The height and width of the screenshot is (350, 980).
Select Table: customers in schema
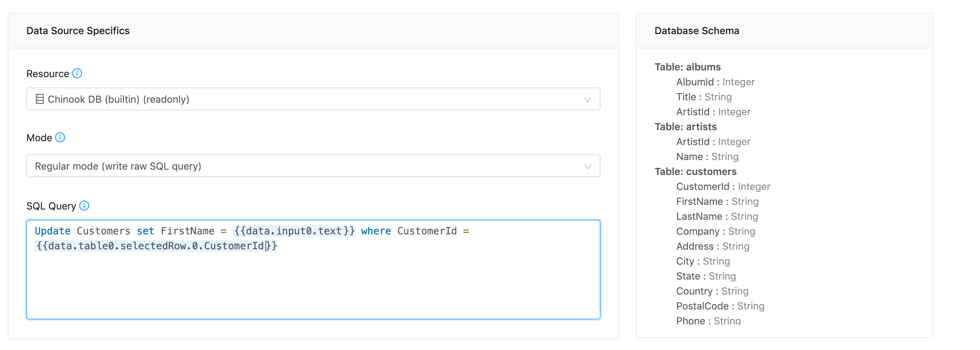695,171
